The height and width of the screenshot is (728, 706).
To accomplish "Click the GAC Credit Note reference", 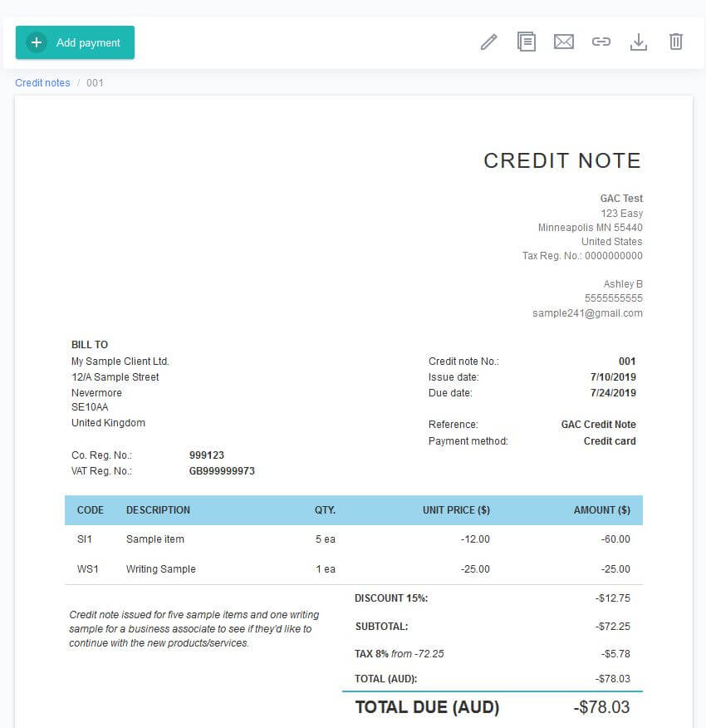I will point(599,424).
